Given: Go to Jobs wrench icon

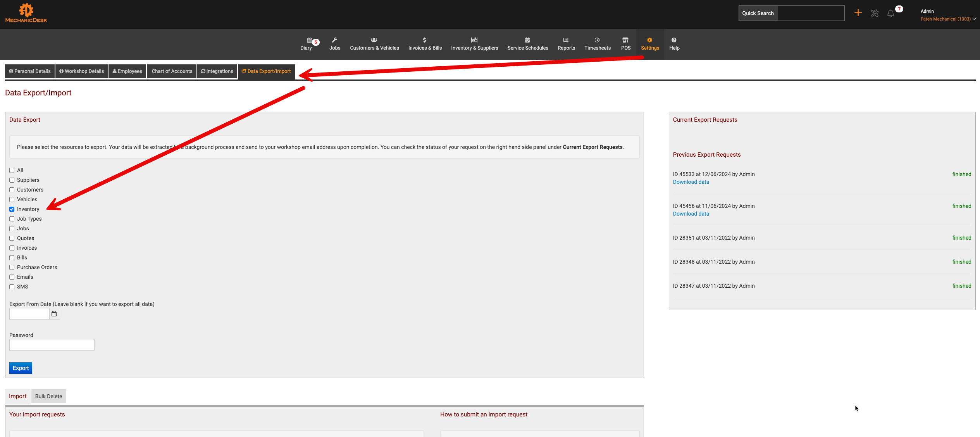Looking at the screenshot, I should pos(334,40).
